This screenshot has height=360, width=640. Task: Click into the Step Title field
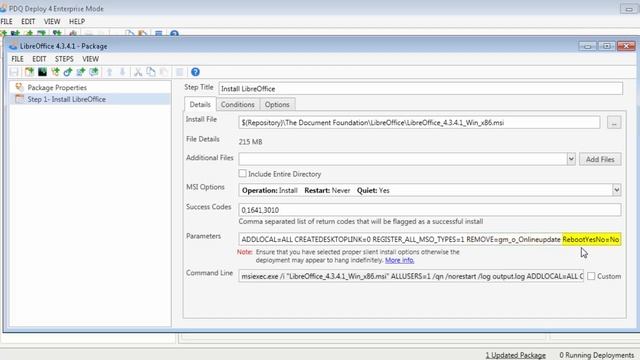(x=420, y=89)
